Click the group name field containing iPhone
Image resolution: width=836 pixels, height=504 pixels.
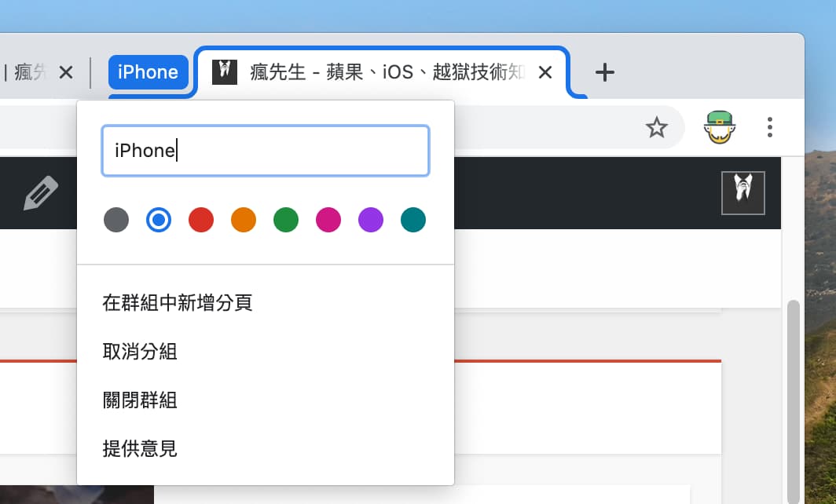point(266,151)
